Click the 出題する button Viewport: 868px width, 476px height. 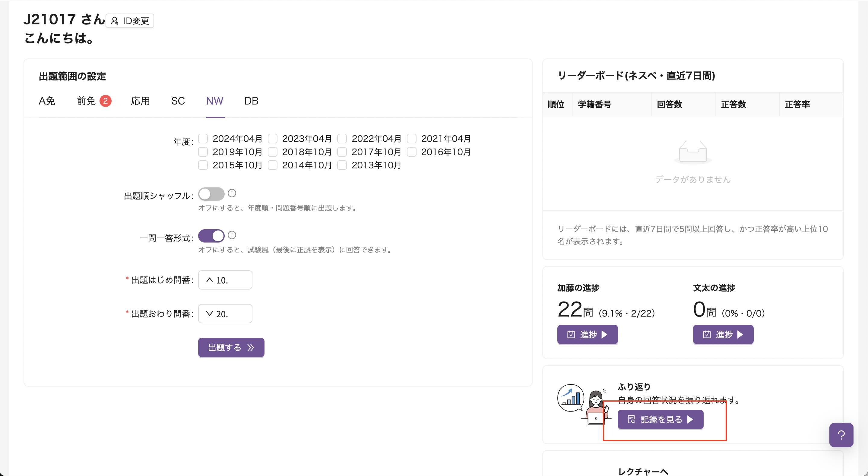231,347
